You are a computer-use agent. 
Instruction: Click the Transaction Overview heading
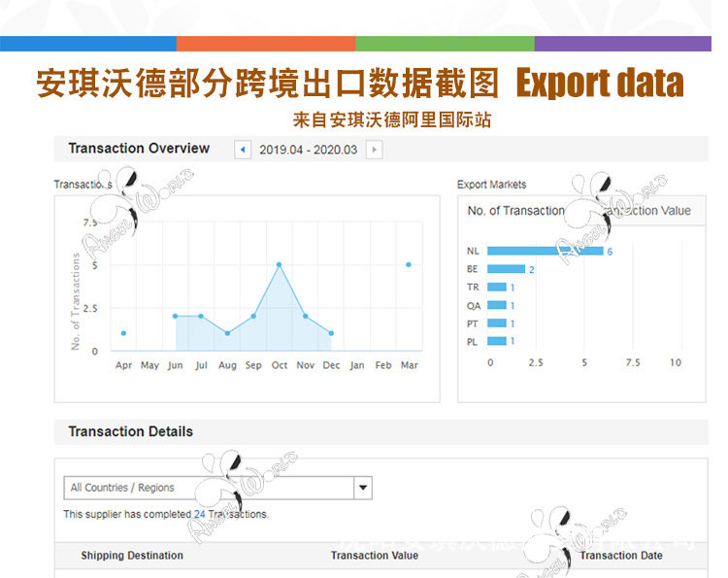[x=139, y=149]
